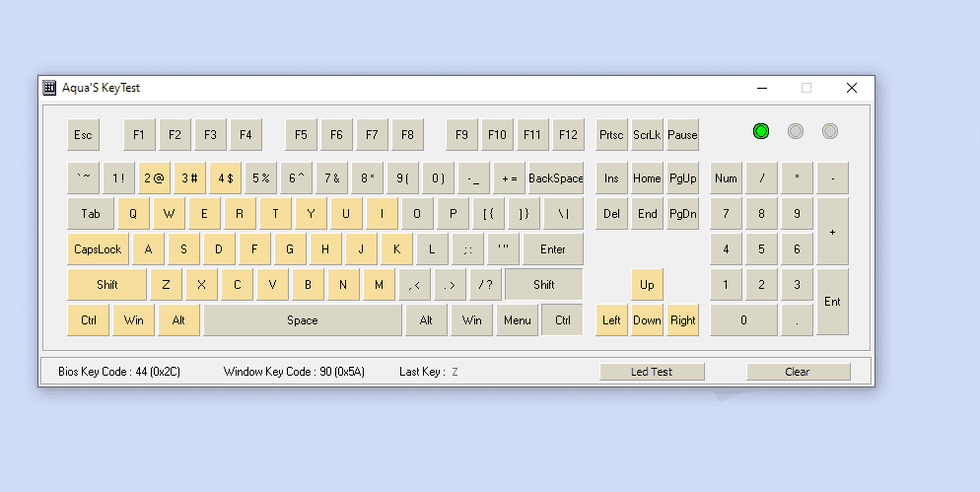The image size is (980, 492).
Task: Click the Aqua'S KeyTest title bar icon
Action: [49, 88]
